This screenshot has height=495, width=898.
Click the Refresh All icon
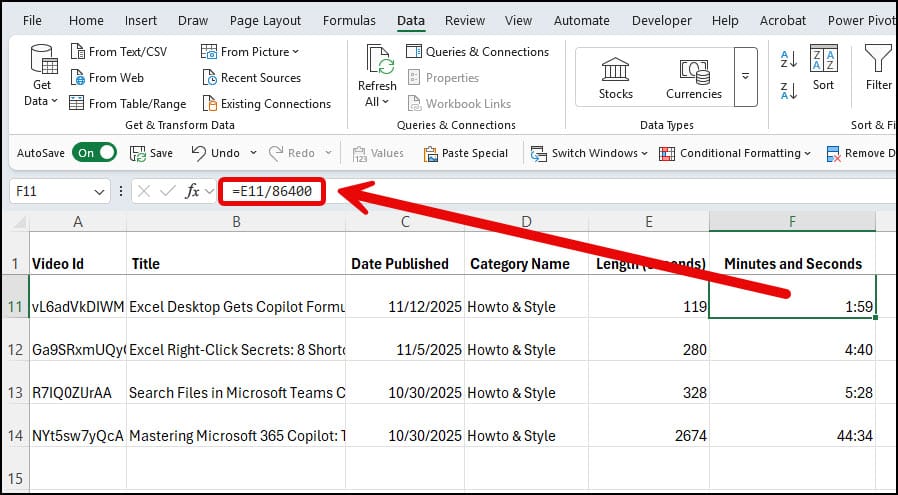(x=379, y=62)
